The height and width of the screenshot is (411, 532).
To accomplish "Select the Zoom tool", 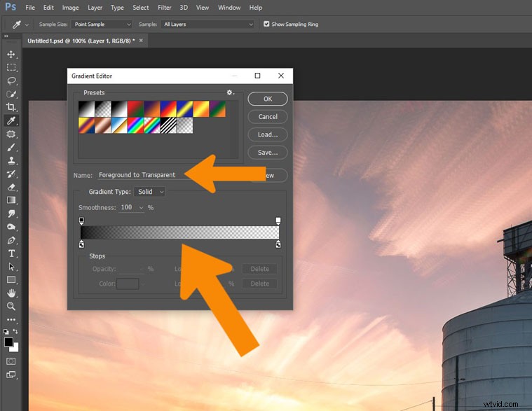I will [11, 306].
